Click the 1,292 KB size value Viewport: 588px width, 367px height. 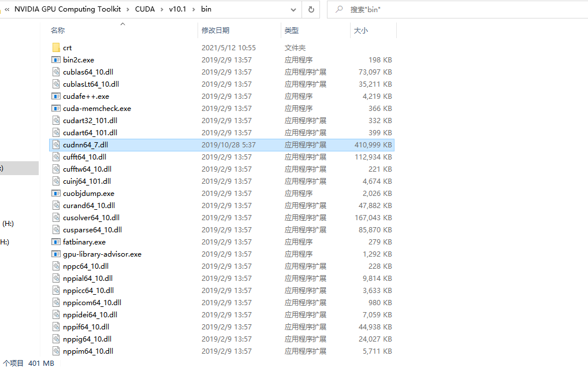pyautogui.click(x=377, y=254)
